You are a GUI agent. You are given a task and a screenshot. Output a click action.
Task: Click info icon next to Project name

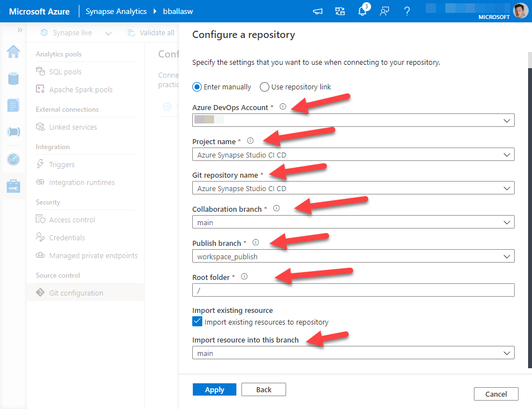(x=250, y=141)
